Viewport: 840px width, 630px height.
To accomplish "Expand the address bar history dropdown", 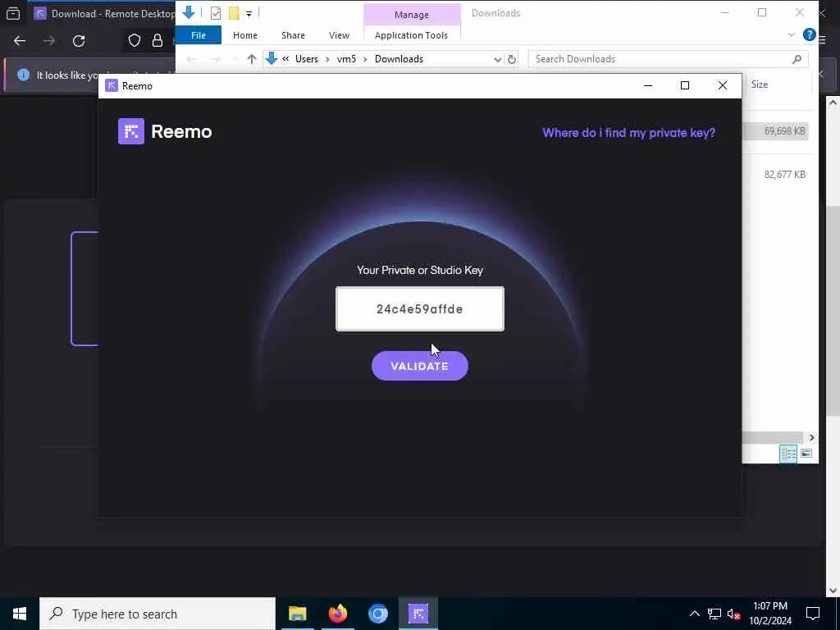I will (x=498, y=59).
